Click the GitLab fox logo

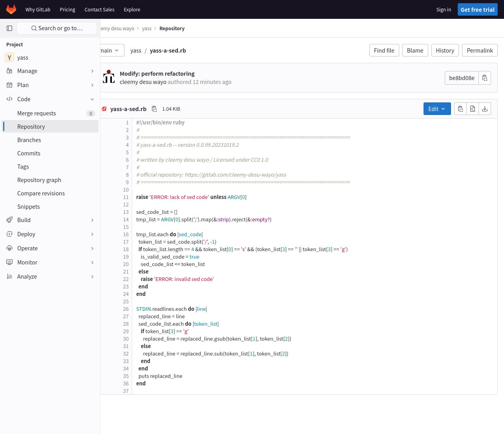tap(11, 9)
